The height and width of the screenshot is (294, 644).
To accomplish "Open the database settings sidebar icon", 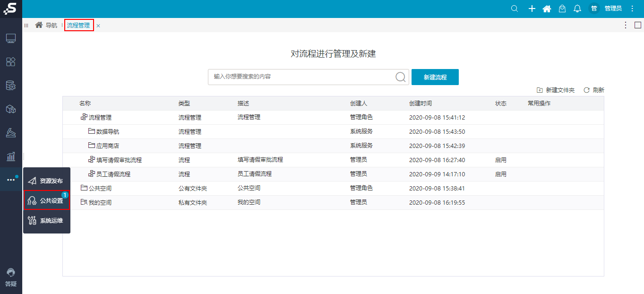I will coord(11,86).
